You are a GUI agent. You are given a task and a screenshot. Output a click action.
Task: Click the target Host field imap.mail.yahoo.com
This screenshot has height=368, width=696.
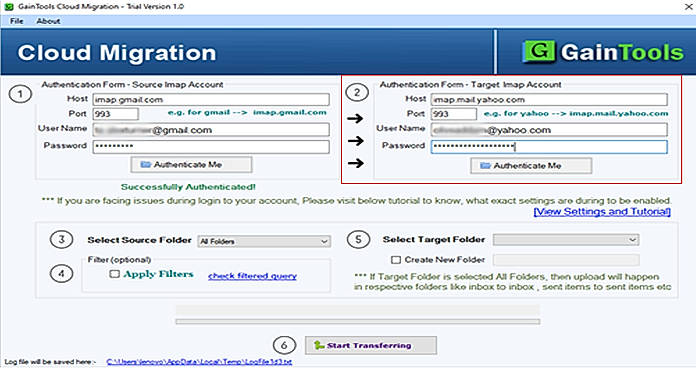pyautogui.click(x=549, y=99)
